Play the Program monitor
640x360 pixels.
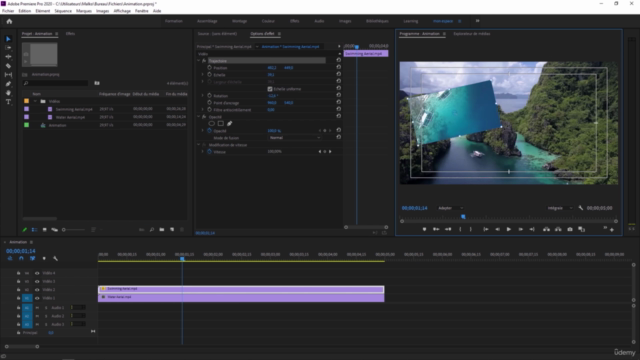pos(509,229)
